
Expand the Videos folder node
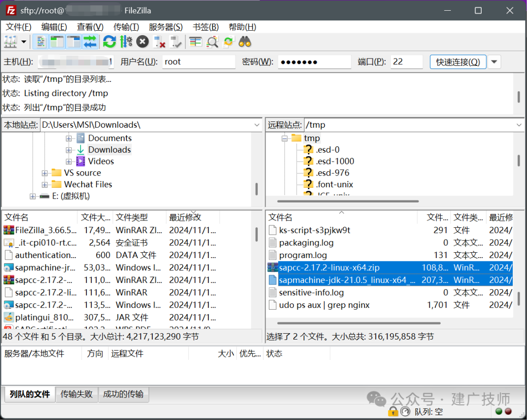[x=69, y=161]
